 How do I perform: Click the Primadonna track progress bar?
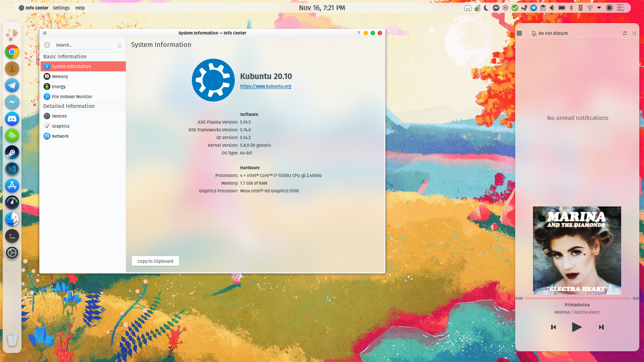point(577,298)
